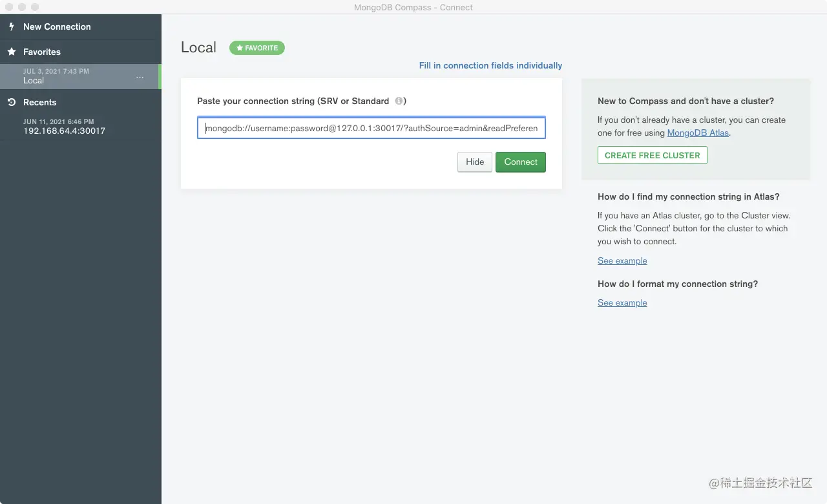Screen dimensions: 827x504
Task: Click See example under Atlas connection string
Action: tap(622, 260)
